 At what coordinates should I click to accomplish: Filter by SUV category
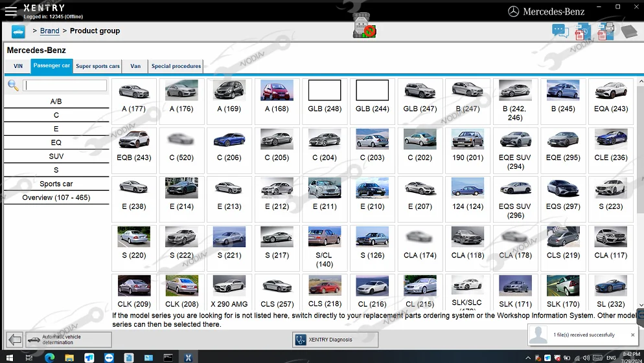[x=56, y=157]
